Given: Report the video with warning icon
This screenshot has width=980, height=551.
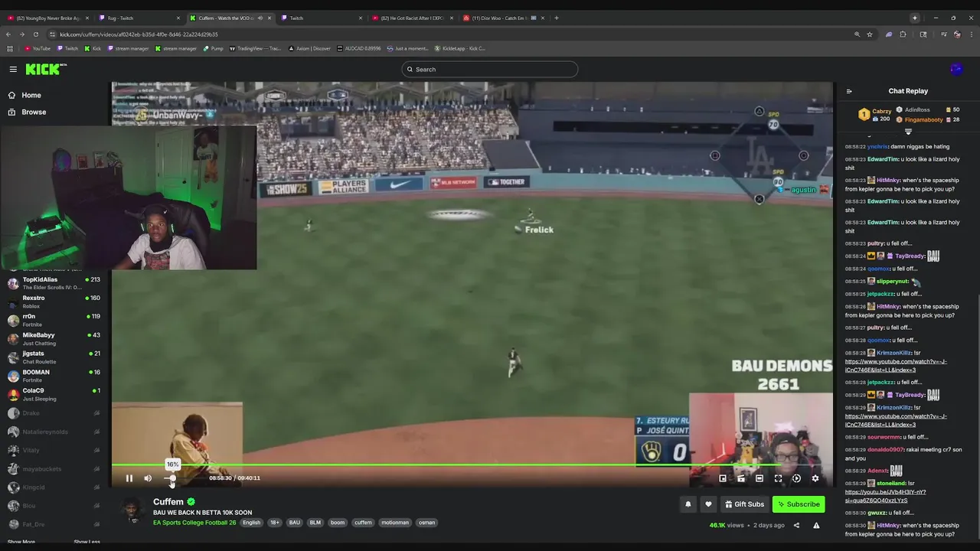Looking at the screenshot, I should tap(816, 526).
